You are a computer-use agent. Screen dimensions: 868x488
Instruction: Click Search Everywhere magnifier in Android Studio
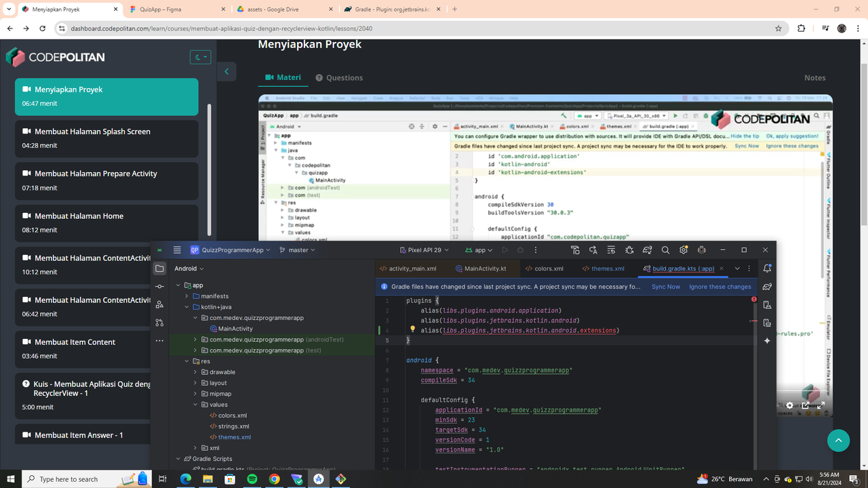(x=665, y=250)
